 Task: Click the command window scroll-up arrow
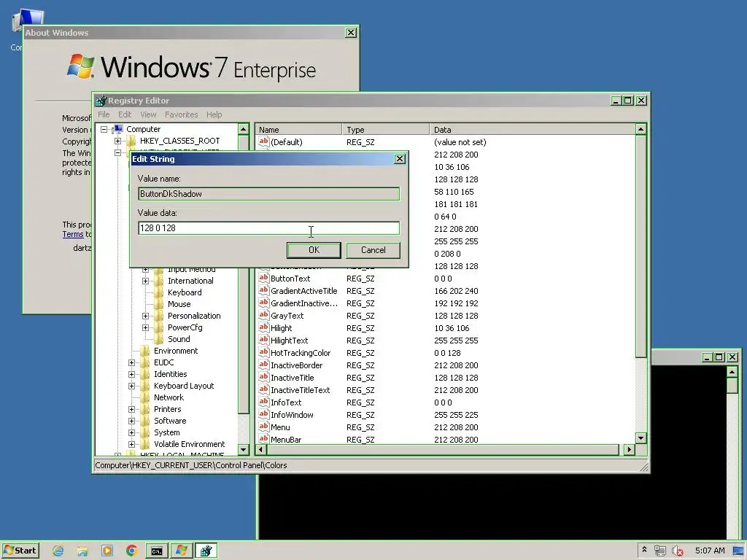tap(732, 371)
